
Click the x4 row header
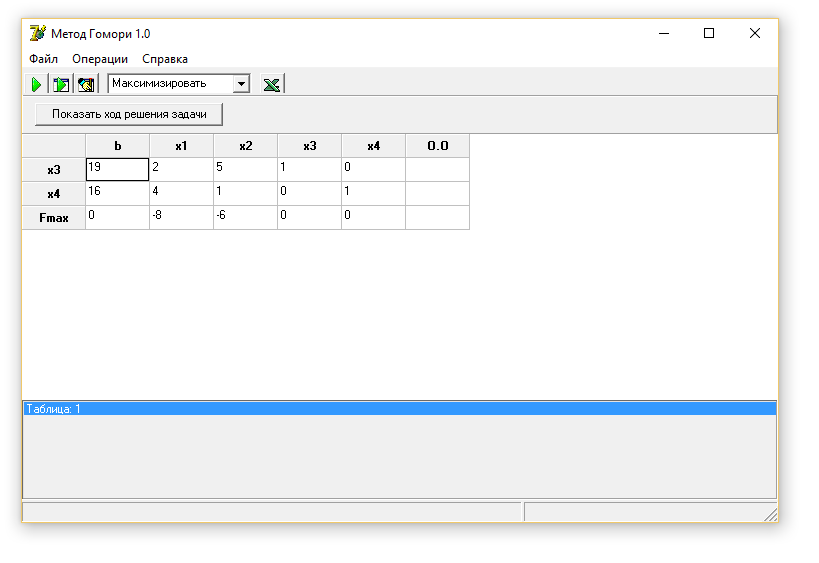click(54, 194)
